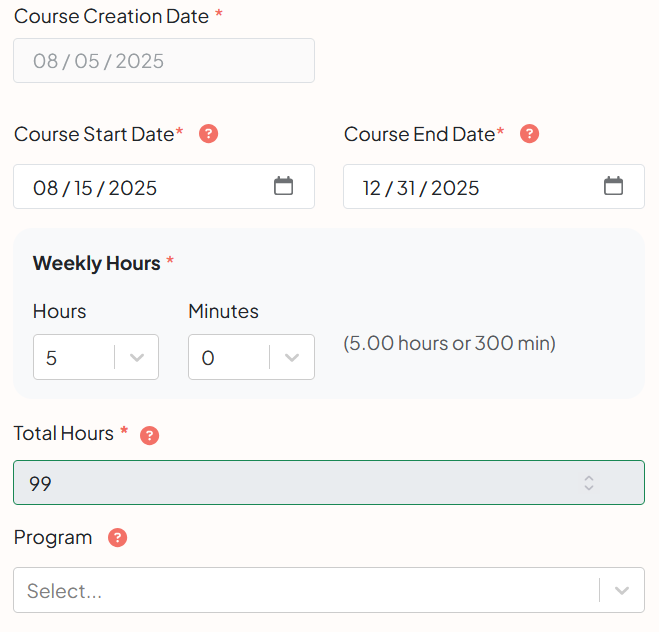Viewport: 659px width, 632px height.
Task: Click the Program 'Select...' placeholder text
Action: pos(64,591)
